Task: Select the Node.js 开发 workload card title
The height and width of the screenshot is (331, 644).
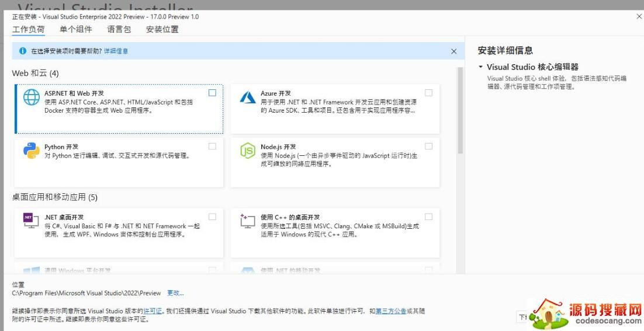Action: (278, 147)
